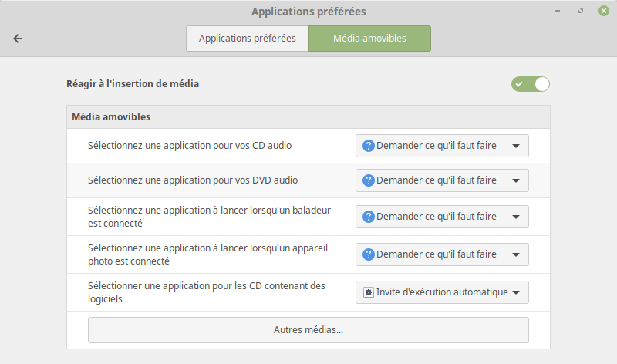Toggle Réagir à l'insertion de média switch
The width and height of the screenshot is (617, 364).
[531, 84]
